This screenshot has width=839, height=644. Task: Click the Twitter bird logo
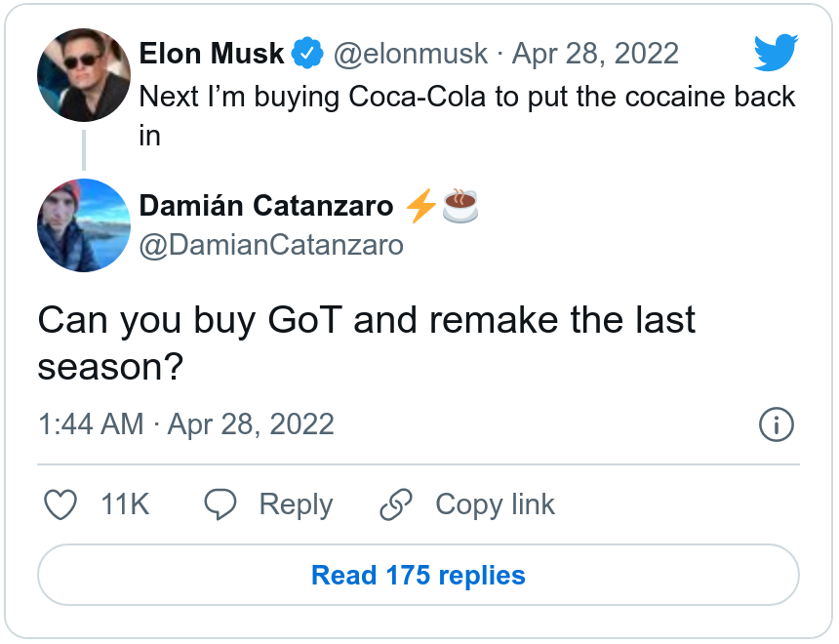click(x=776, y=53)
